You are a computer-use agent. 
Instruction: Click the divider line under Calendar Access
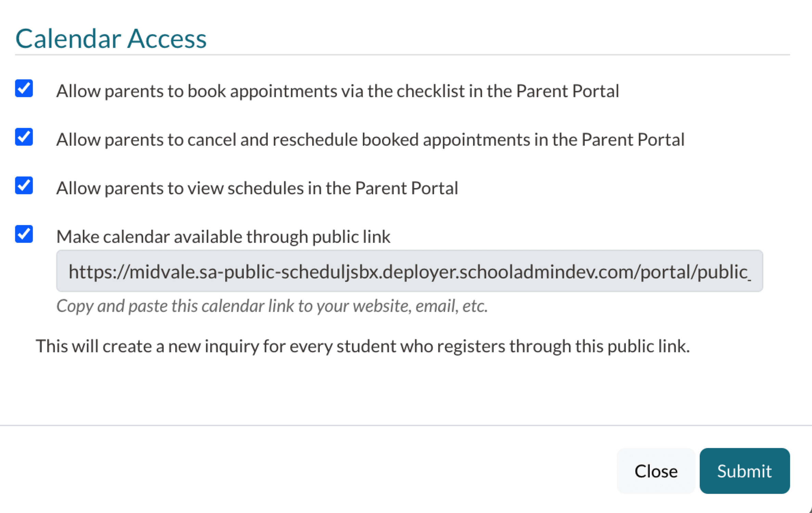402,55
